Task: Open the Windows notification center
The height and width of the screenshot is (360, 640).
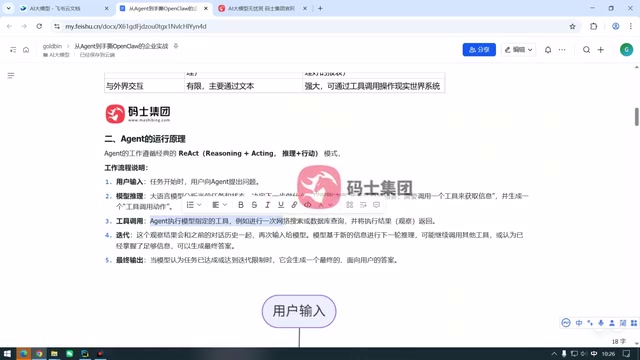Action: [626, 354]
